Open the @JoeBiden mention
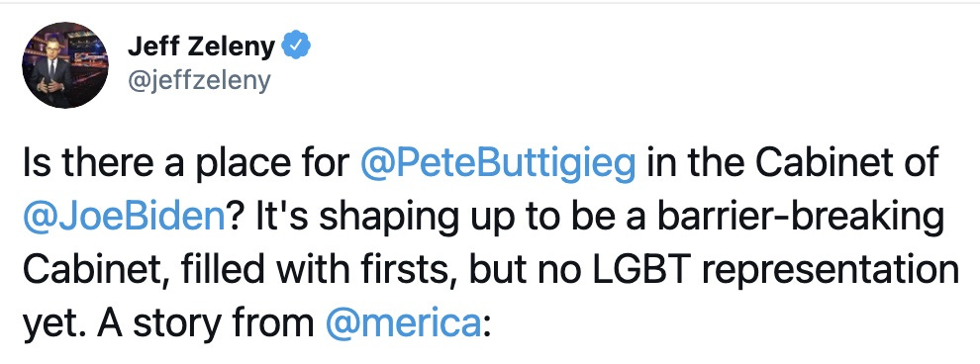The image size is (980, 364). [x=123, y=216]
